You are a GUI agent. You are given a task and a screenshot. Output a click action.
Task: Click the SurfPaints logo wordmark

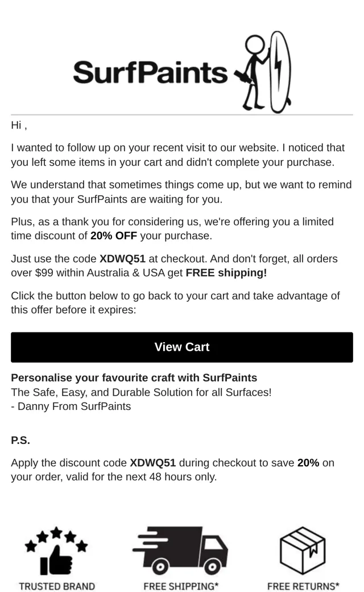click(x=150, y=72)
